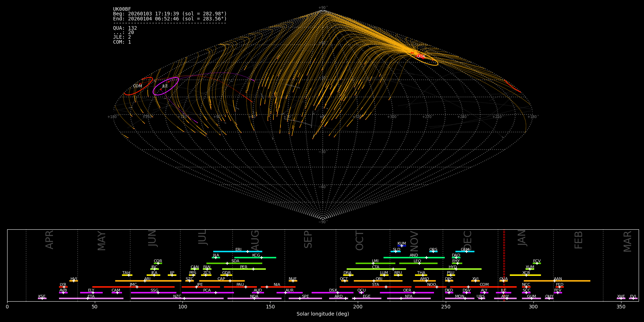Select the KUM blue bar in the timeline

[402, 246]
